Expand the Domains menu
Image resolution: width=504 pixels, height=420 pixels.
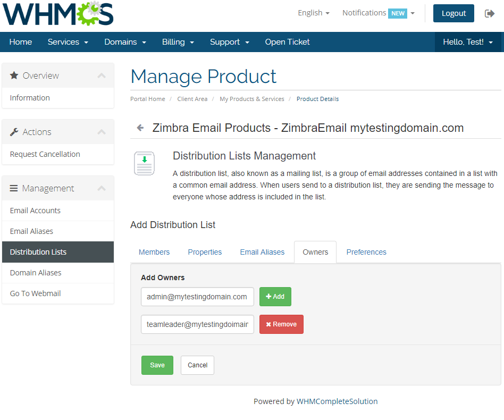125,42
